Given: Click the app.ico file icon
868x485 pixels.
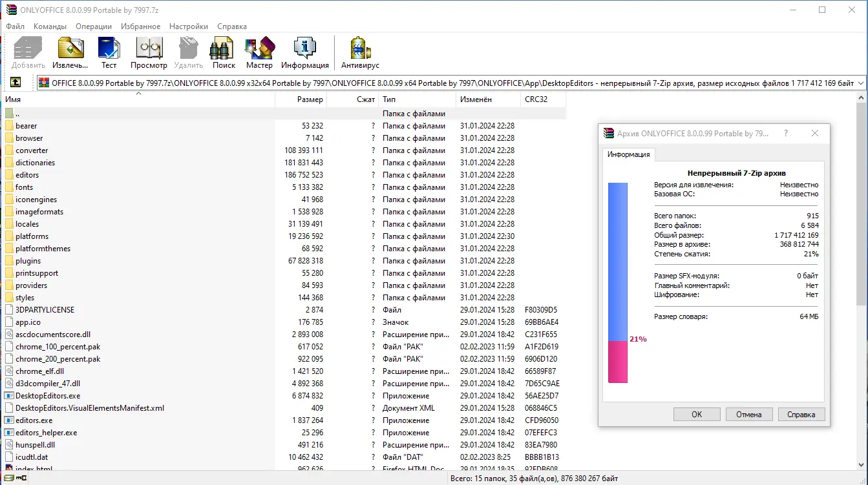Looking at the screenshot, I should [9, 322].
